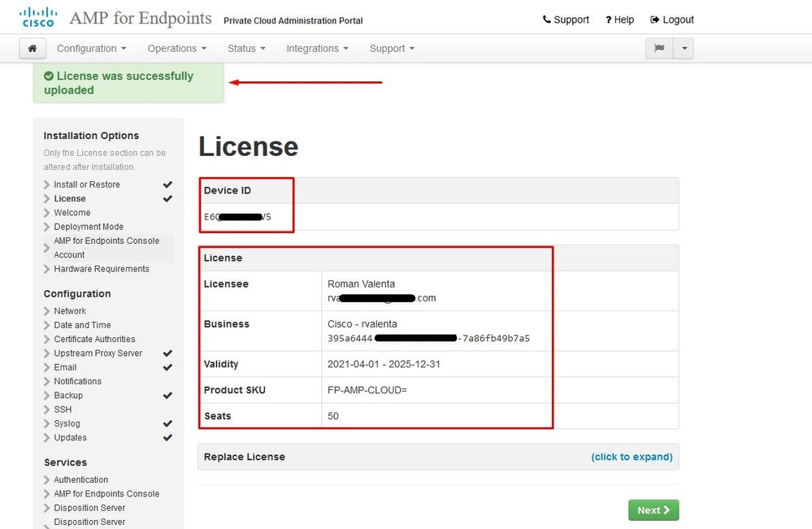Click the success check icon in the alert
This screenshot has width=812, height=529.
pos(49,76)
